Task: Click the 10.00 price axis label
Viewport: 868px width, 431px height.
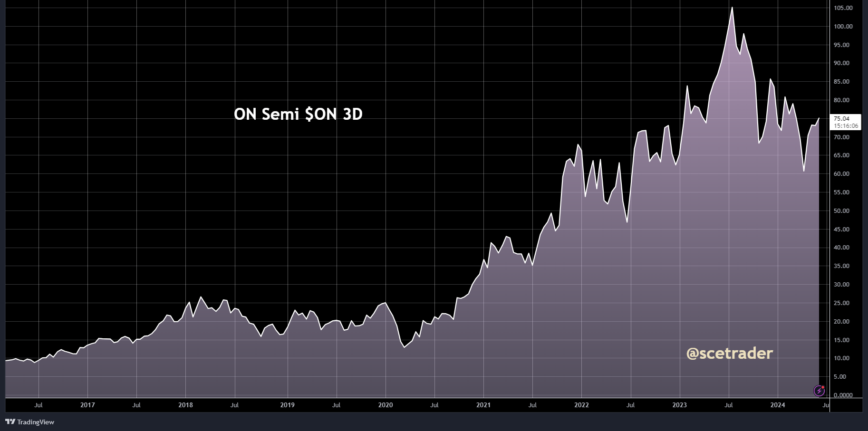Action: 842,358
